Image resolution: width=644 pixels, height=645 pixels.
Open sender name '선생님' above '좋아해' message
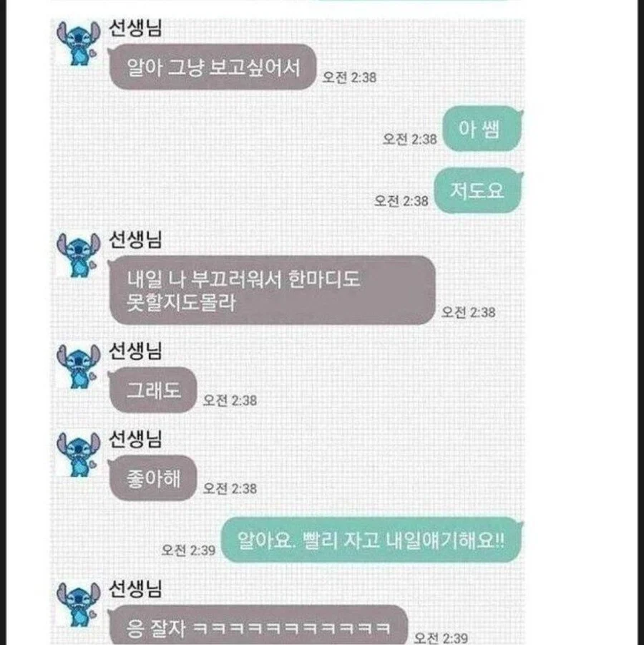pos(135,439)
